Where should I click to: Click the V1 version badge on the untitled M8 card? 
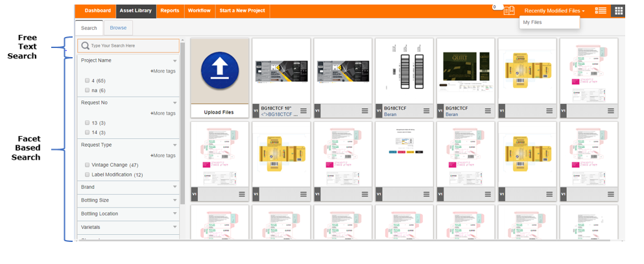tap(317, 111)
